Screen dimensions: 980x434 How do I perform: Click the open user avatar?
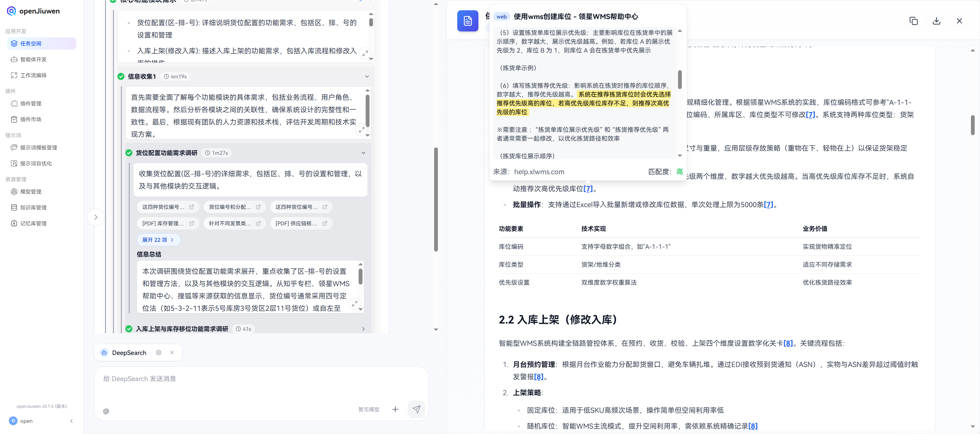[13, 421]
